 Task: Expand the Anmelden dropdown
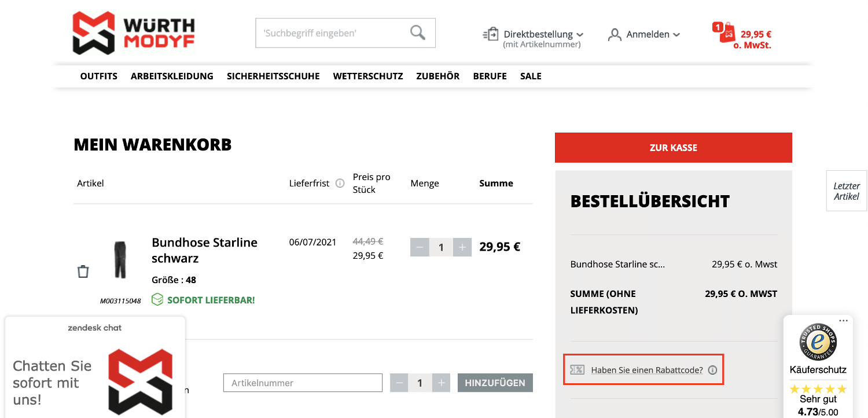pos(676,35)
